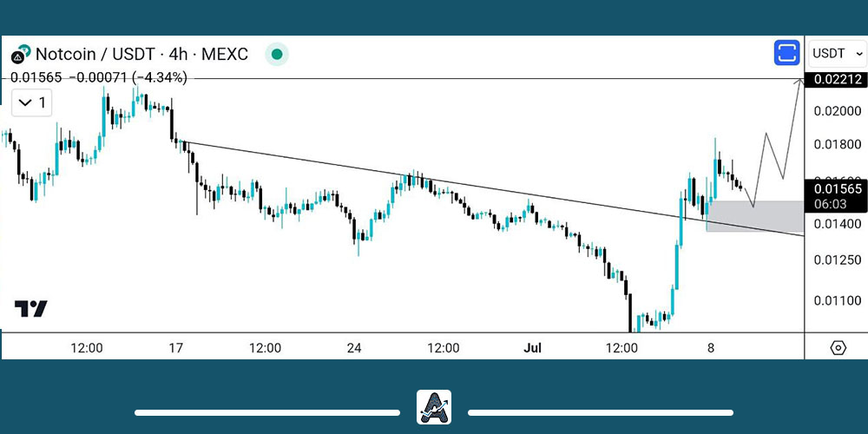Click the 0.01100 price scale label
The width and height of the screenshot is (868, 434).
click(x=835, y=300)
